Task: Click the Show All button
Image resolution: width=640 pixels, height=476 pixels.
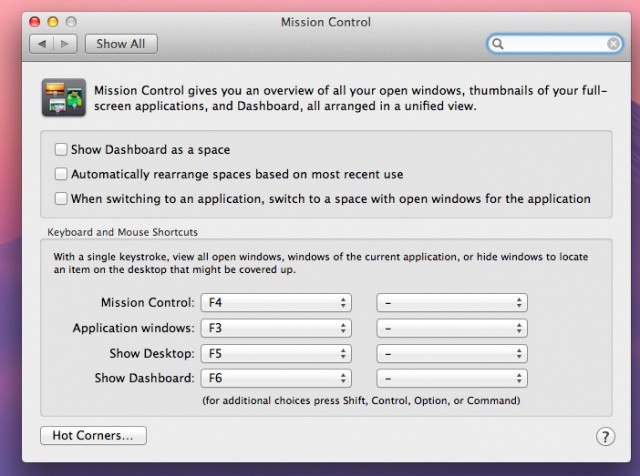Action: coord(121,44)
